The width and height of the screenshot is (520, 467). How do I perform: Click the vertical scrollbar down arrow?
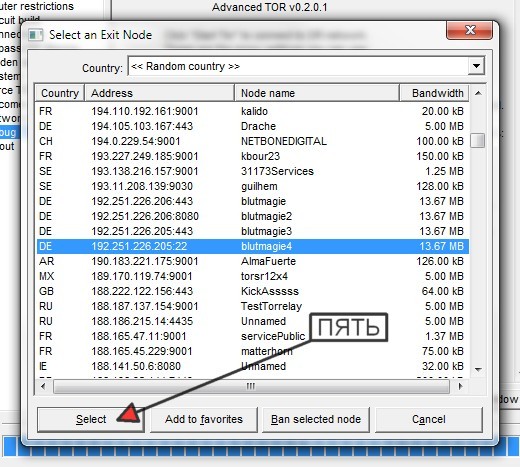point(478,369)
